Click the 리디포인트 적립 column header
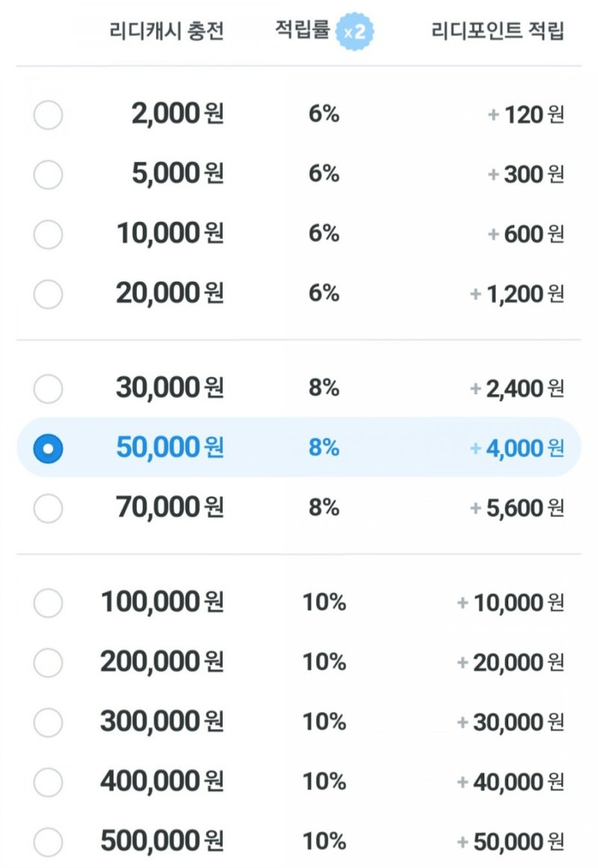 click(497, 31)
